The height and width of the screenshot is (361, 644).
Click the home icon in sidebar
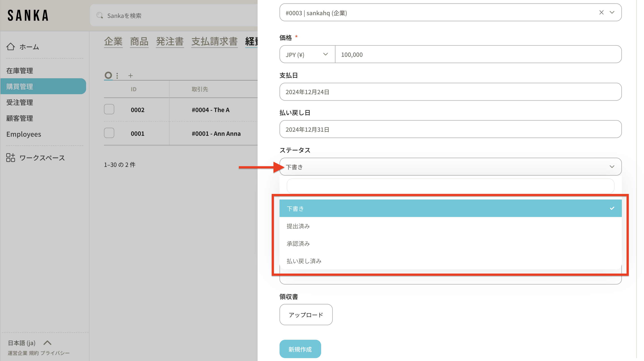(x=11, y=47)
